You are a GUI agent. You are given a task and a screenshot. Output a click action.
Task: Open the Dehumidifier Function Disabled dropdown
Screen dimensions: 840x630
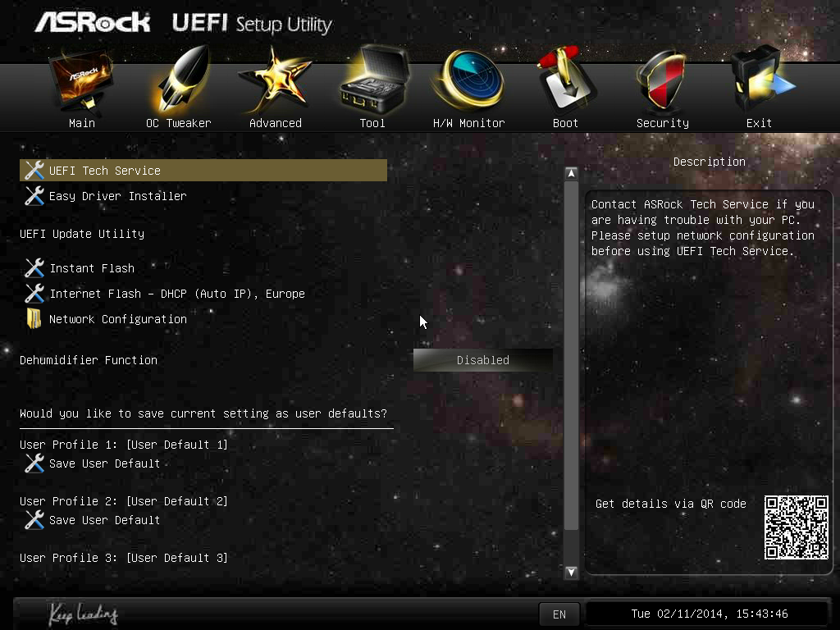coord(482,360)
